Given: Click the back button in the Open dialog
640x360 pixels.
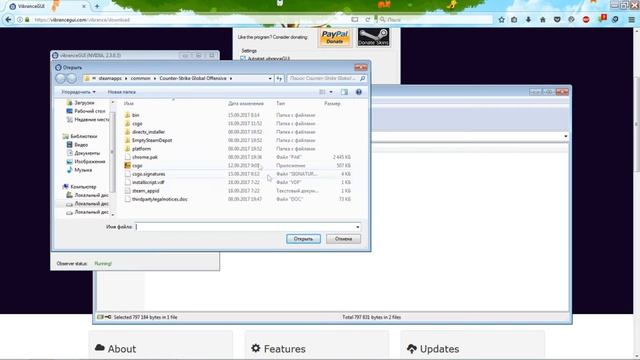Looking at the screenshot, I should 61,78.
